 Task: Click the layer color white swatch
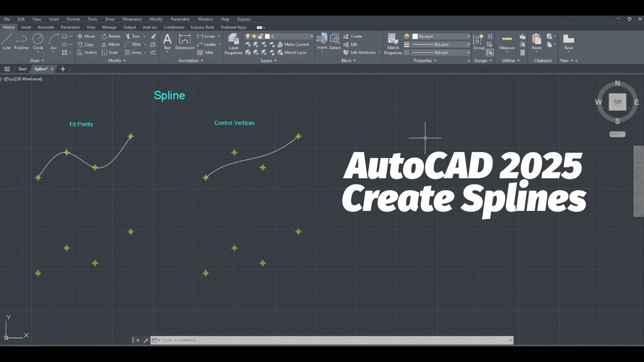click(x=267, y=36)
